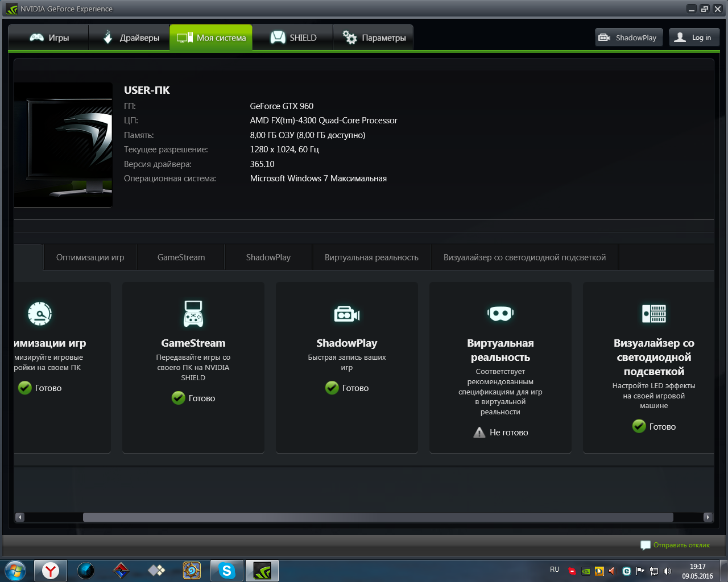Click the horizontal scrollbar right arrow
The width and height of the screenshot is (728, 582).
coord(708,517)
